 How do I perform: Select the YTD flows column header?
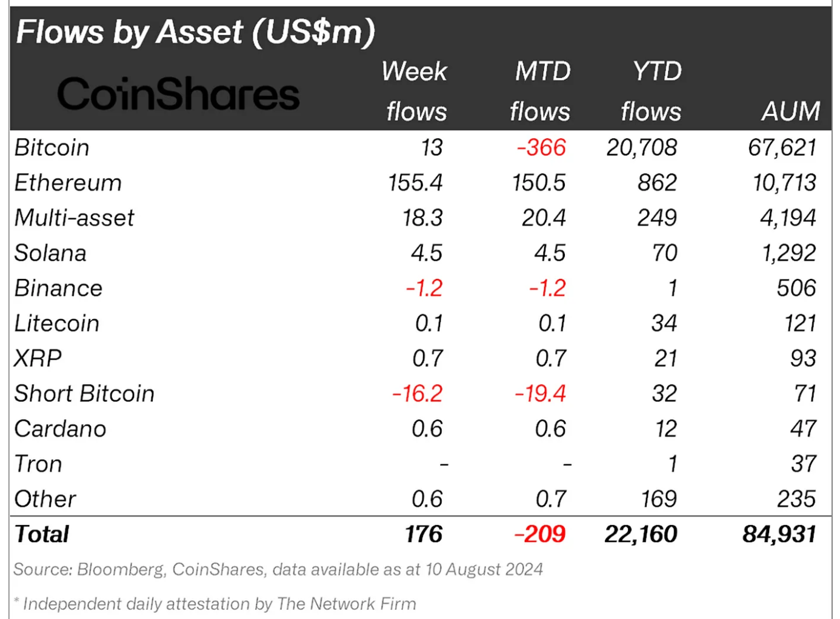(x=652, y=92)
